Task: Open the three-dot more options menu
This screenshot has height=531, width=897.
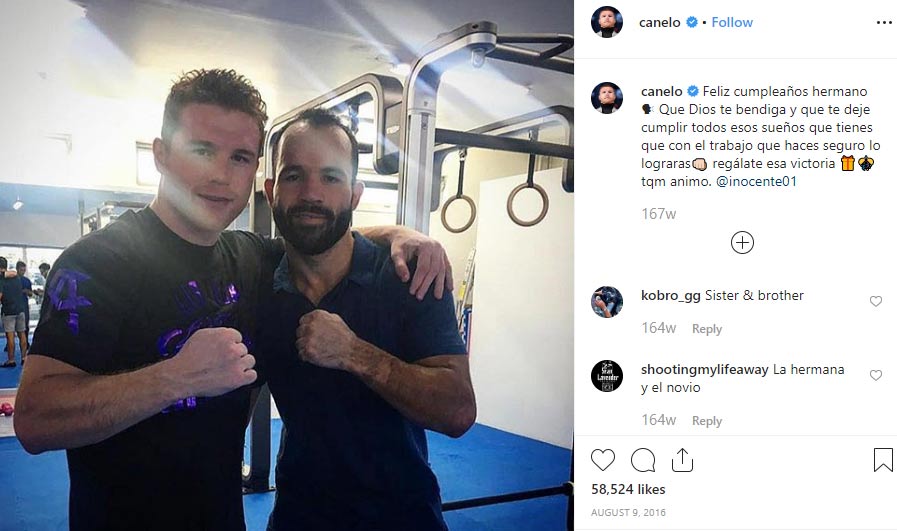Action: [x=884, y=22]
